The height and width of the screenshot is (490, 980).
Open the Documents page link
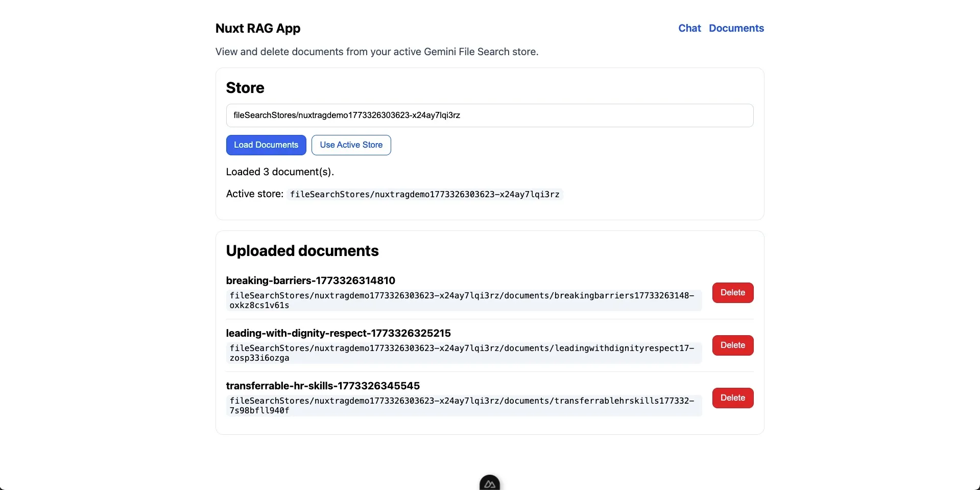[736, 28]
